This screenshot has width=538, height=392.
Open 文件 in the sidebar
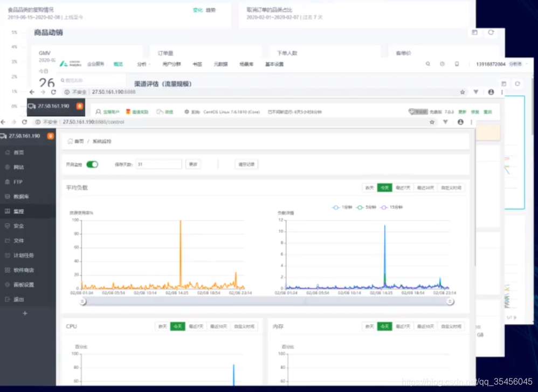[19, 240]
